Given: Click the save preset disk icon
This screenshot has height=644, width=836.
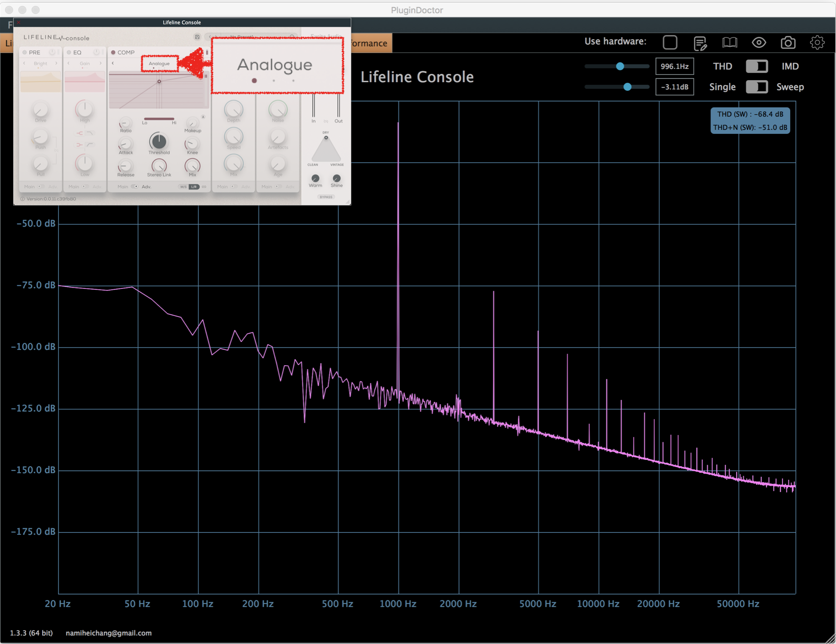Looking at the screenshot, I should [x=197, y=37].
